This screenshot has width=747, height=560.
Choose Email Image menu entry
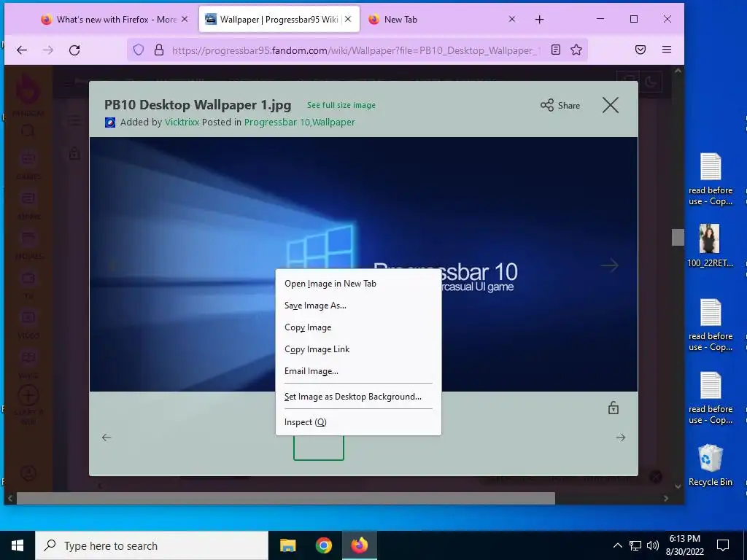(358, 371)
